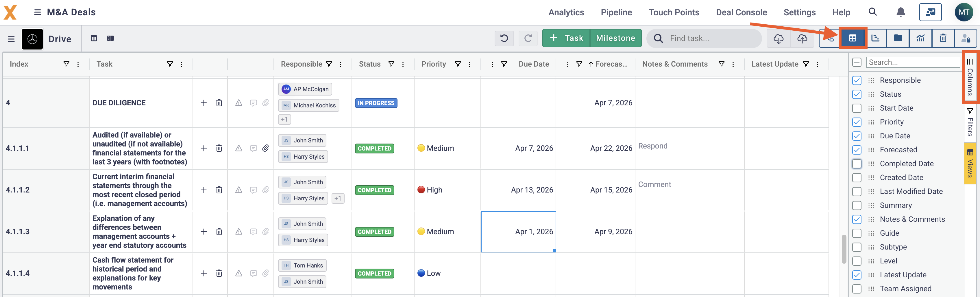Toggle the select-all columns checkbox

point(857,63)
